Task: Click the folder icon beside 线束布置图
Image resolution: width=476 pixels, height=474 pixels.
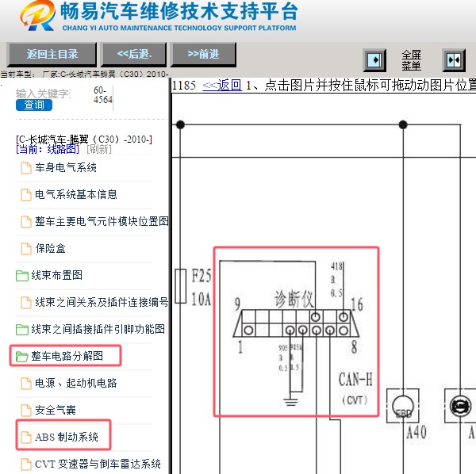Action: tap(22, 276)
